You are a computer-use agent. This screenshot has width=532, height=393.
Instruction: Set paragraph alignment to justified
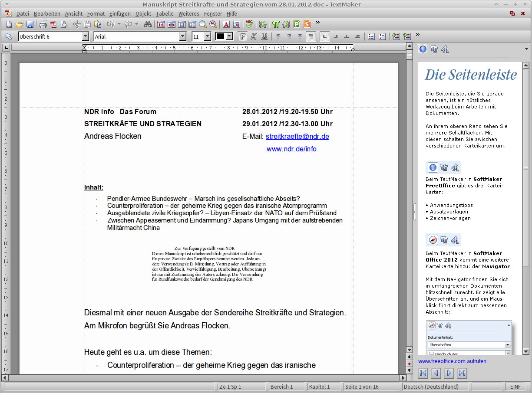311,36
